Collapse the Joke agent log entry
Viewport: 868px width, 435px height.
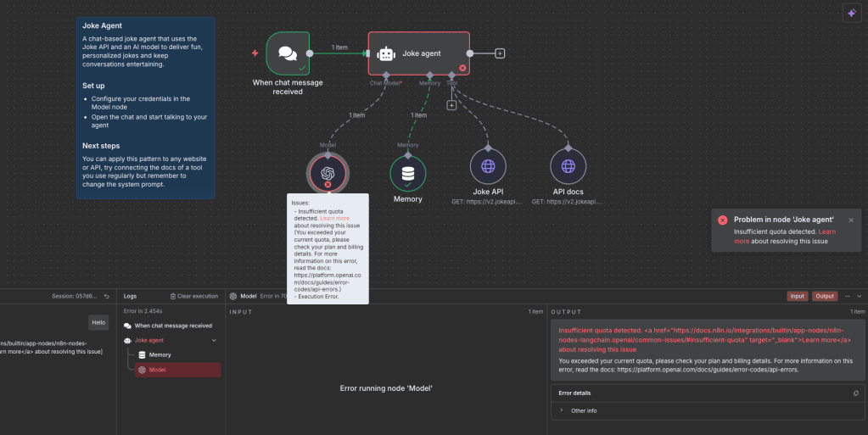214,340
